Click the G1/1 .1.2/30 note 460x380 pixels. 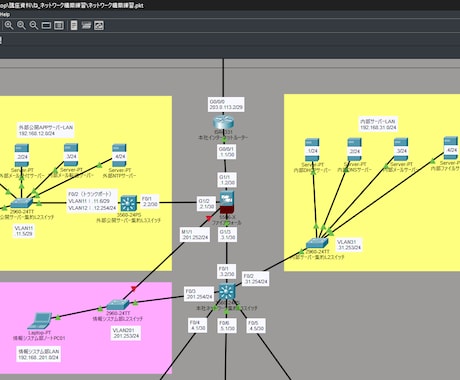pos(227,180)
